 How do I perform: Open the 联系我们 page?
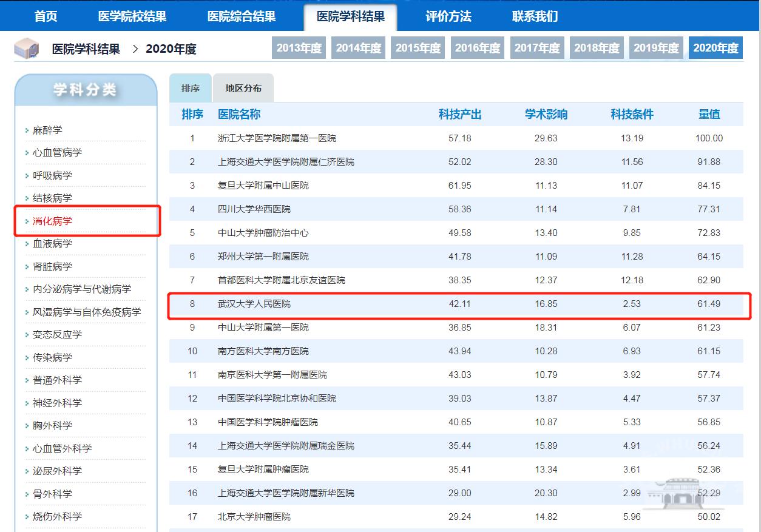click(x=535, y=16)
